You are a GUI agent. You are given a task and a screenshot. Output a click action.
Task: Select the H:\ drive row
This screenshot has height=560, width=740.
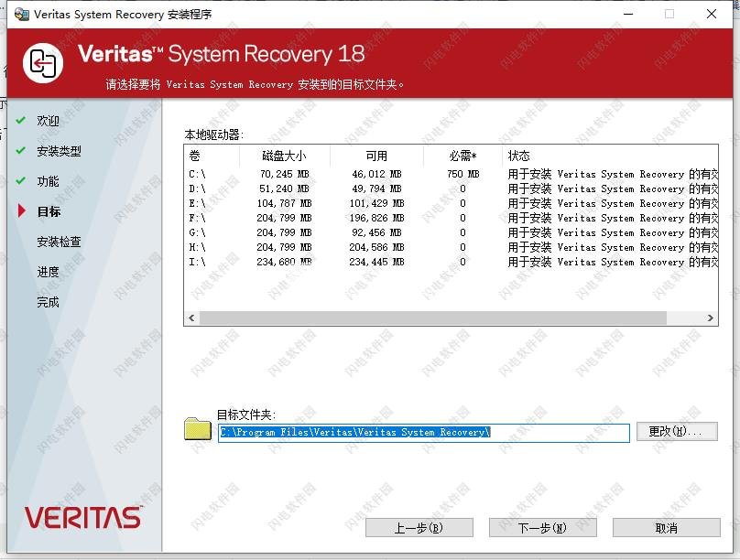452,247
